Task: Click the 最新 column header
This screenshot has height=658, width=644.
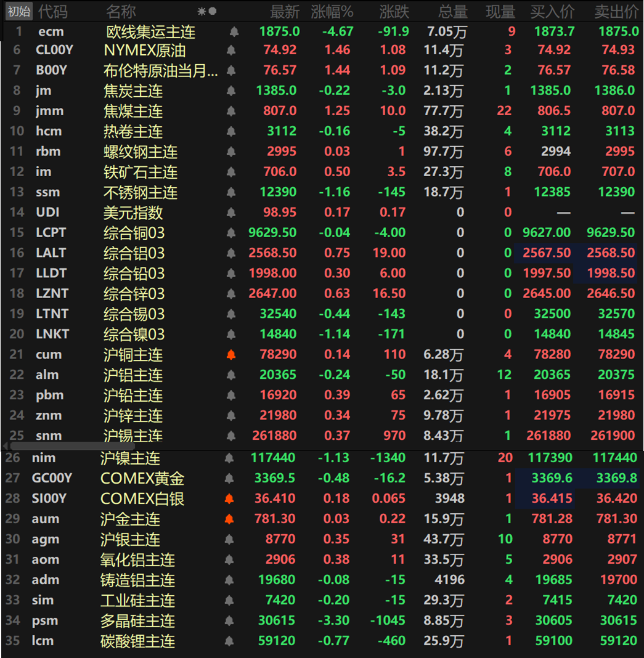Action: click(284, 11)
